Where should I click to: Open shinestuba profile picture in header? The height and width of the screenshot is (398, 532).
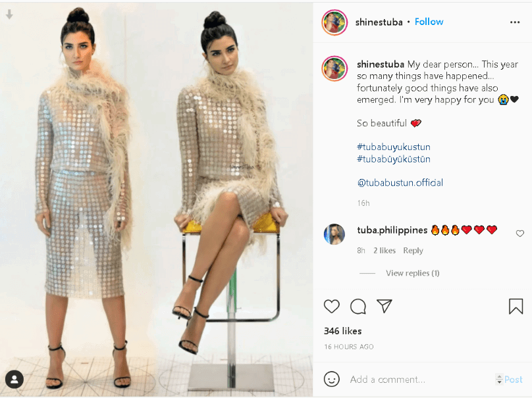pyautogui.click(x=334, y=22)
